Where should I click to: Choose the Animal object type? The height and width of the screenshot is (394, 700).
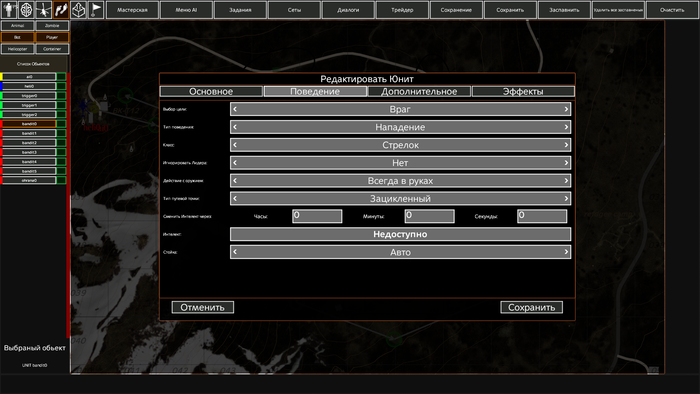coord(17,26)
